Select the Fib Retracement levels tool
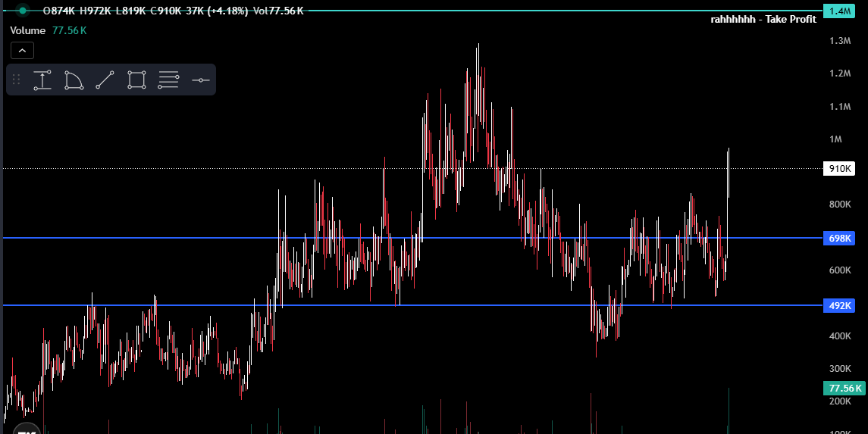Image resolution: width=868 pixels, height=434 pixels. 168,80
